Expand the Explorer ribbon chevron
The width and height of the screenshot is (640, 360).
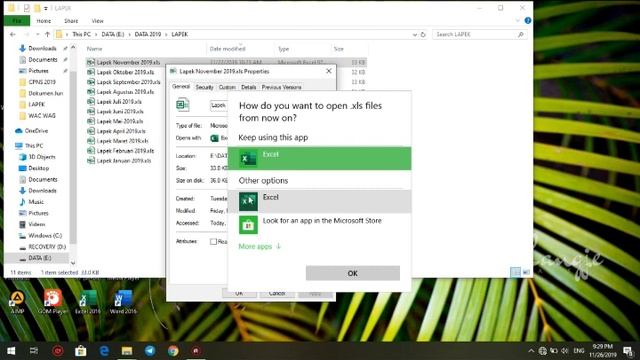(x=518, y=20)
